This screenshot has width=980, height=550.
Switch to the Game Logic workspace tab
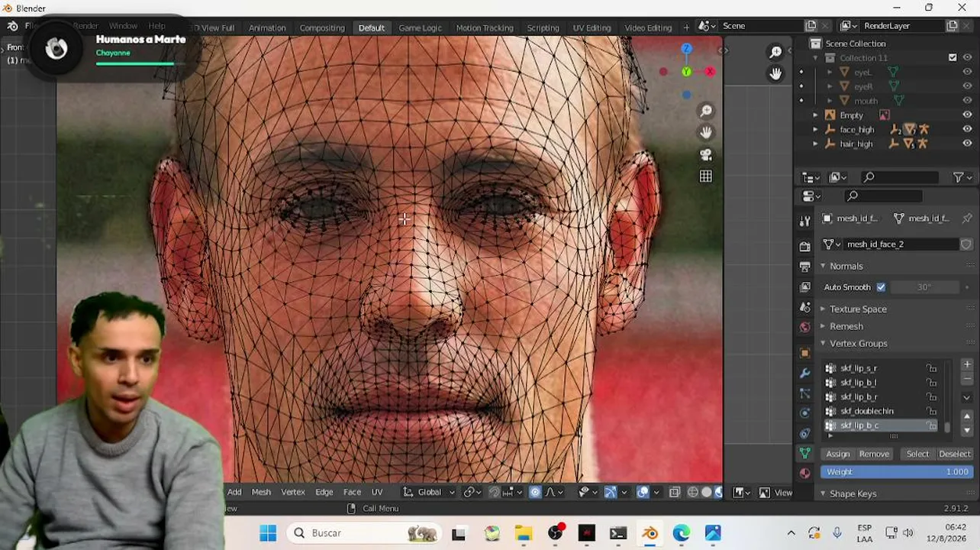[420, 27]
